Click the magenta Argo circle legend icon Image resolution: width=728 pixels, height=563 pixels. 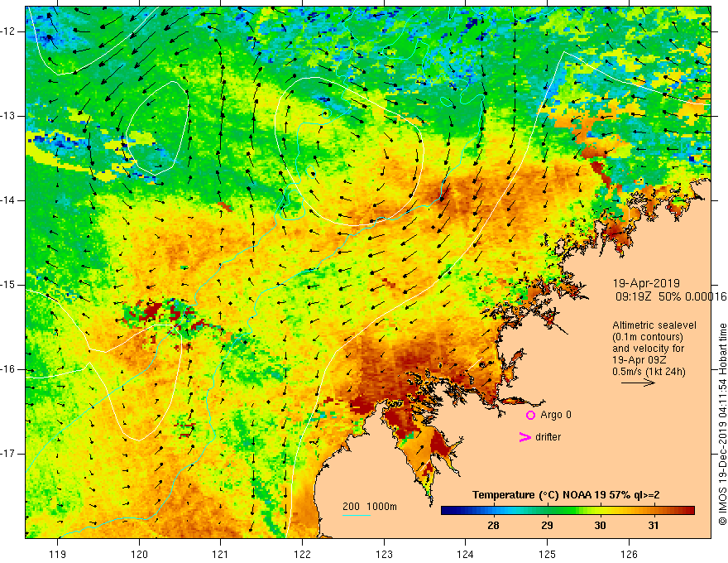(x=530, y=415)
